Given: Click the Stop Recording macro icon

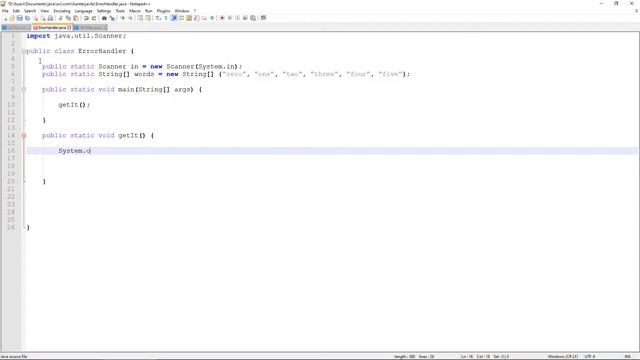Looking at the screenshot, I should (x=230, y=18).
